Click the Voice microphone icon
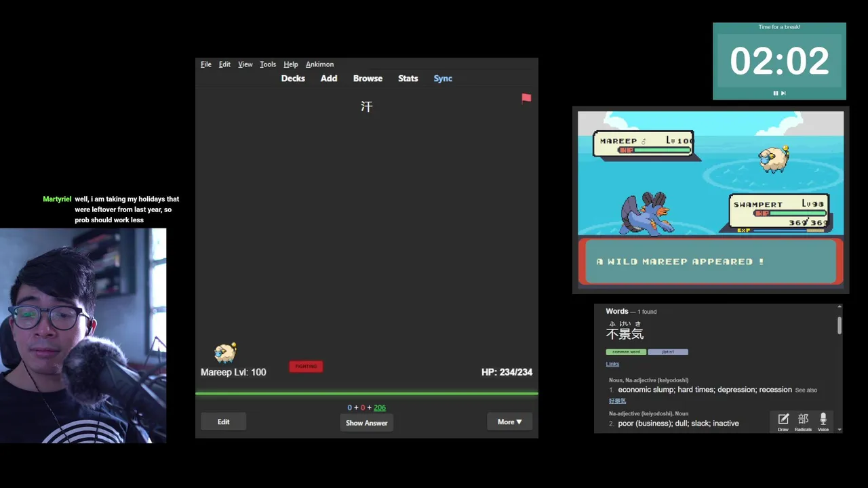 823,422
